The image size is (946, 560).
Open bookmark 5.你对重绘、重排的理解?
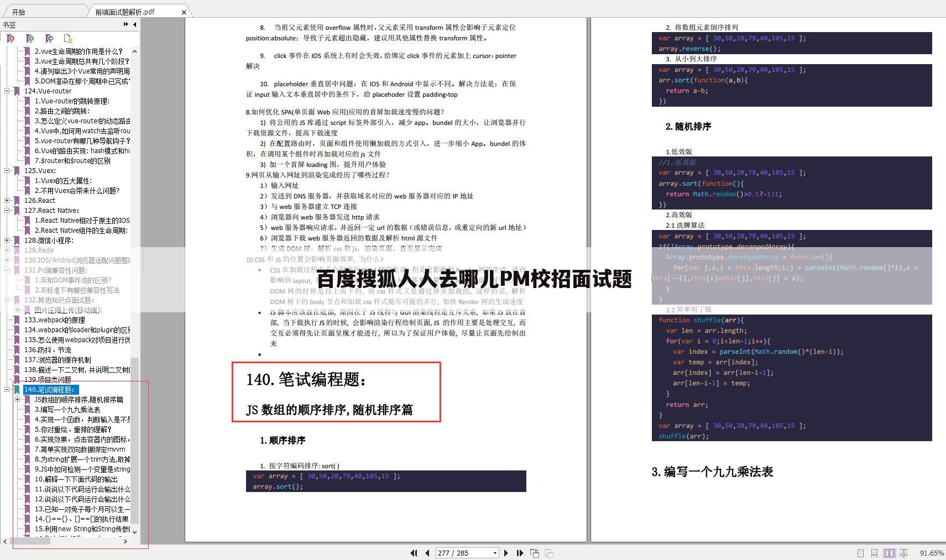(73, 430)
